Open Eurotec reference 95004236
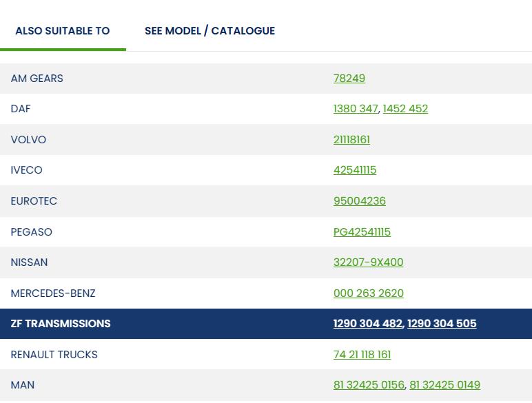Image resolution: width=532 pixels, height=403 pixels. click(359, 201)
